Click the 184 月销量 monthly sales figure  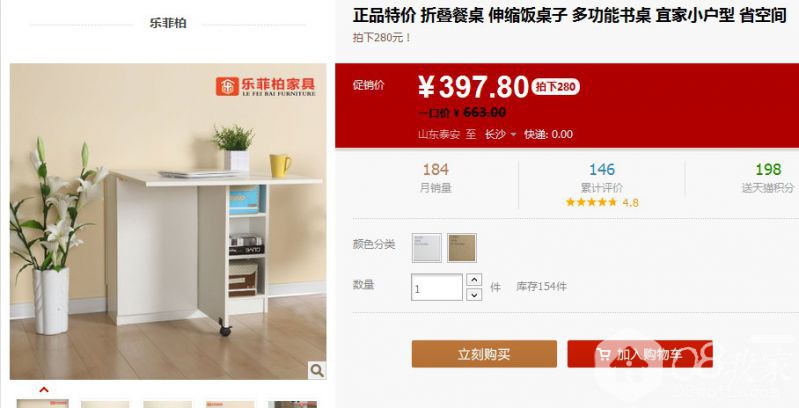[x=436, y=178]
